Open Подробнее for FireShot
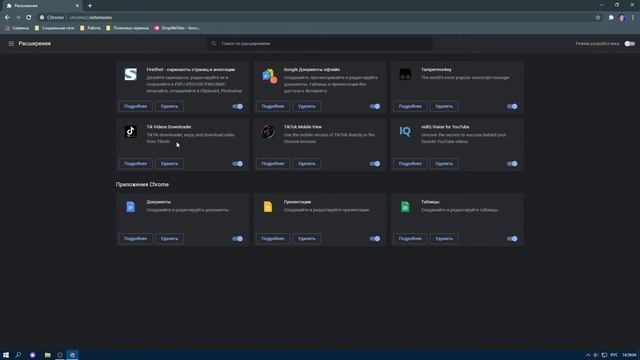The image size is (640, 360). click(x=136, y=107)
